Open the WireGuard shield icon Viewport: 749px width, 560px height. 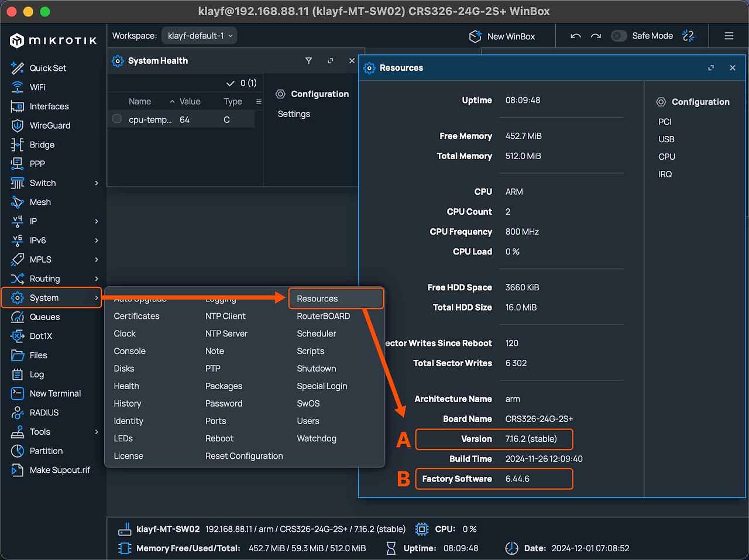point(18,125)
